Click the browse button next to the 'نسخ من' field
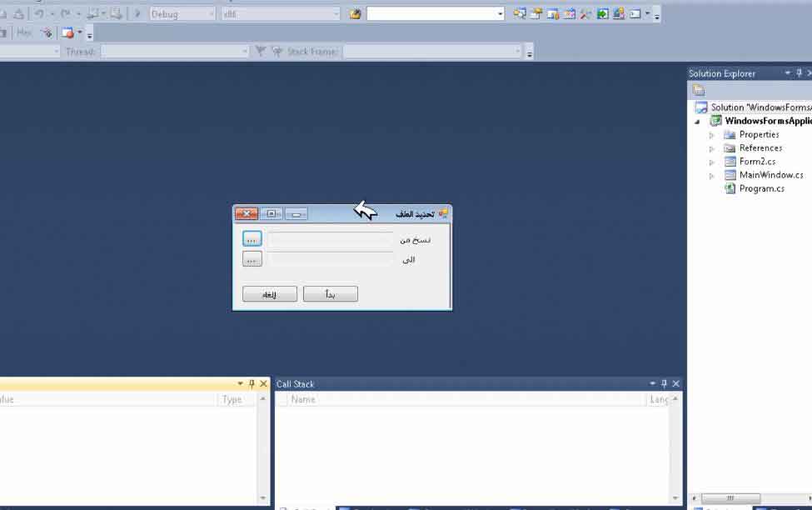The width and height of the screenshot is (812, 510). click(252, 239)
